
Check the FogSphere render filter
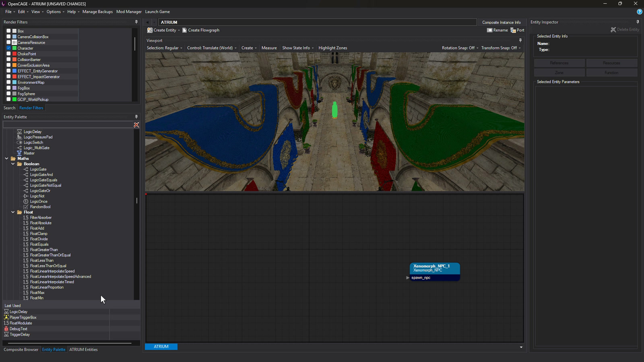pyautogui.click(x=8, y=94)
